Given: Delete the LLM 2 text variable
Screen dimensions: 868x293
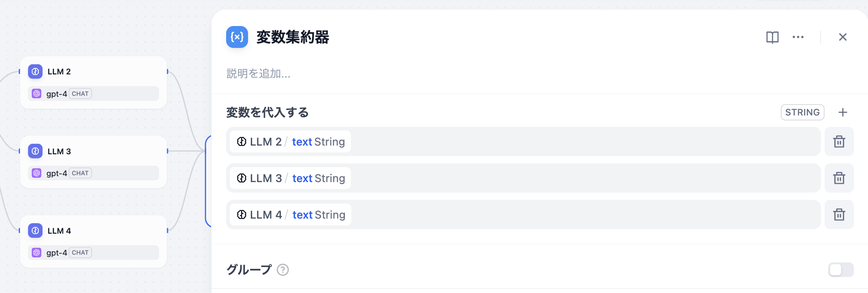Looking at the screenshot, I should click(839, 141).
